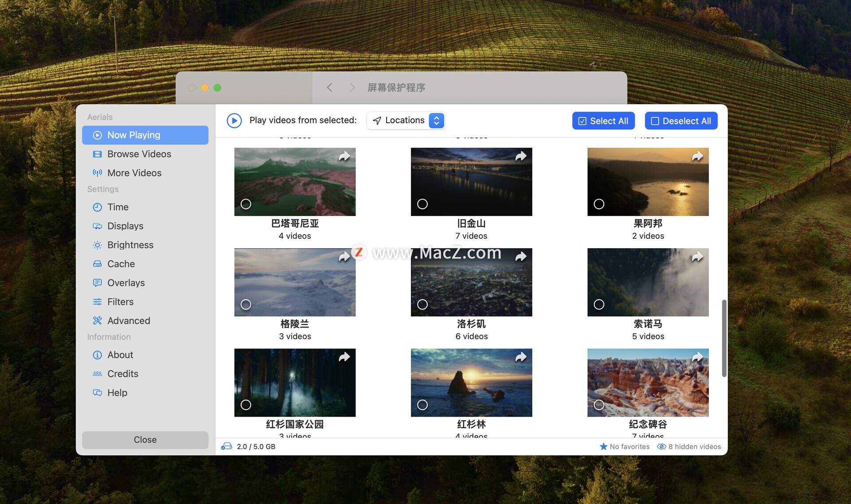The height and width of the screenshot is (504, 851).
Task: Click the 'No favorites' star icon
Action: click(x=603, y=446)
